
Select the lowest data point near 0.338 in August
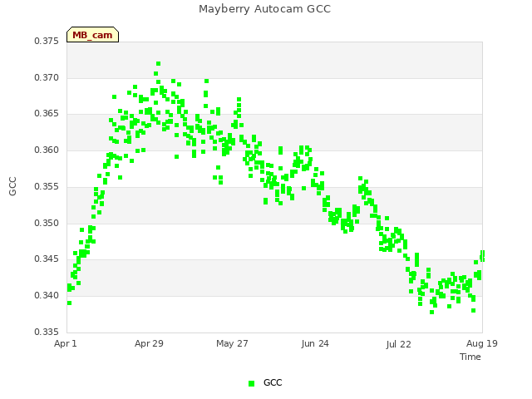click(432, 313)
